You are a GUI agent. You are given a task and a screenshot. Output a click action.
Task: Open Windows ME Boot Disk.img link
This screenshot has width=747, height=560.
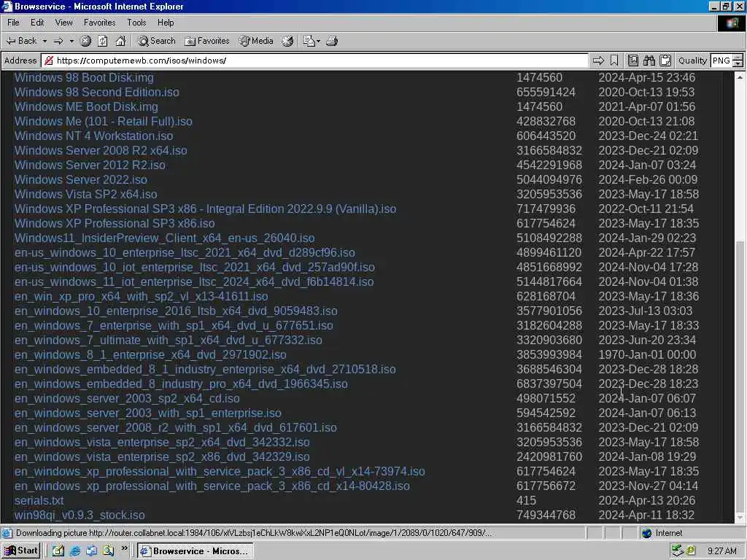coord(86,107)
